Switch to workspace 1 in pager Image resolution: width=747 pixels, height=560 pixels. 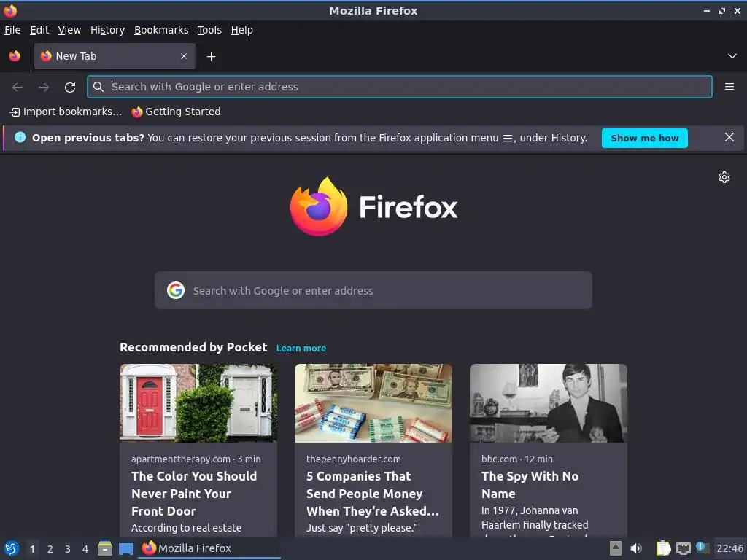tap(32, 549)
